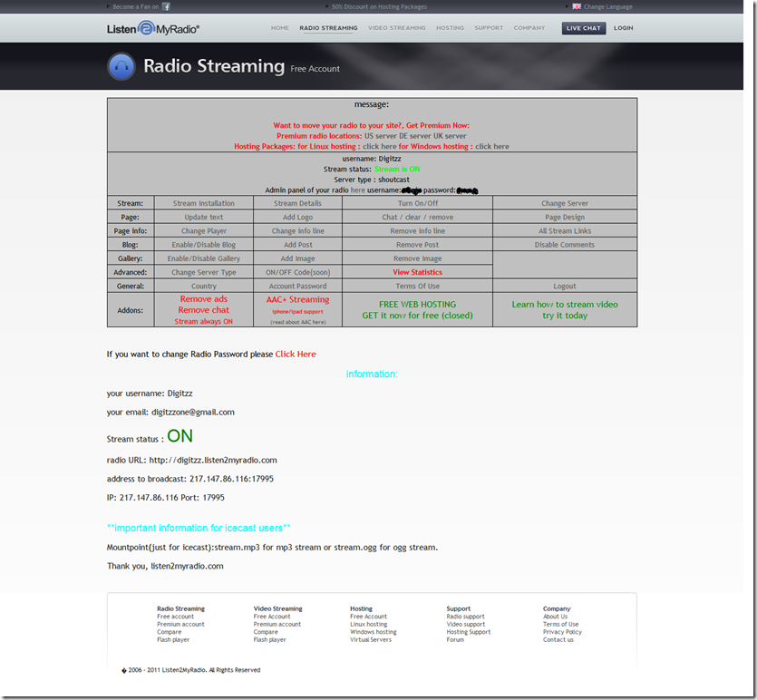Click Remove Post link
Screen dimensions: 757x700
418,245
